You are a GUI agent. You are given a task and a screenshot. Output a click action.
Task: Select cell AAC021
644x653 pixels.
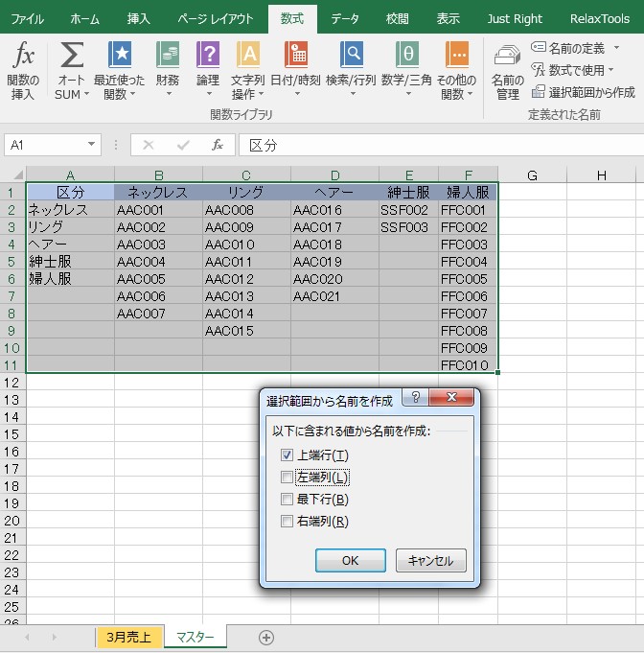click(334, 295)
